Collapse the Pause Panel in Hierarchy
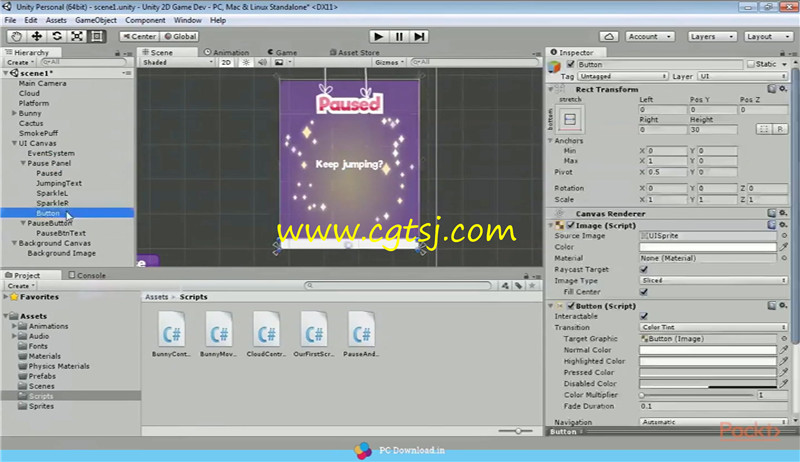The image size is (800, 462). tap(23, 163)
